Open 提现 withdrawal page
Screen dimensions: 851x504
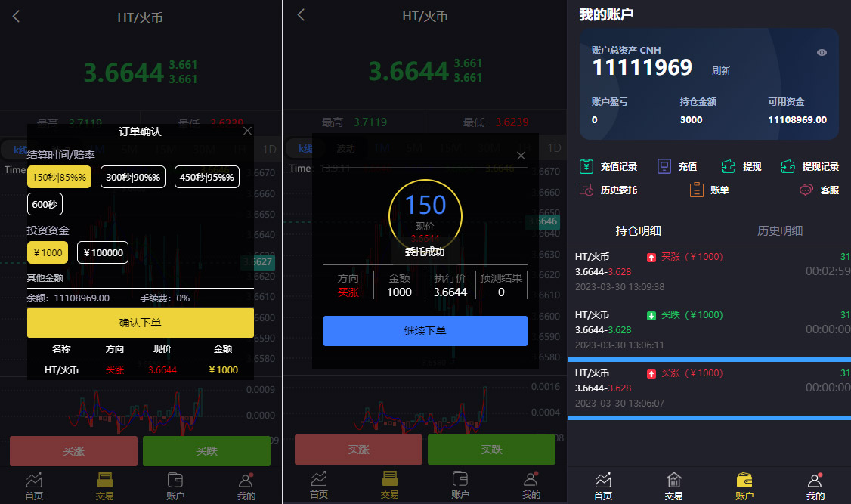tap(741, 166)
